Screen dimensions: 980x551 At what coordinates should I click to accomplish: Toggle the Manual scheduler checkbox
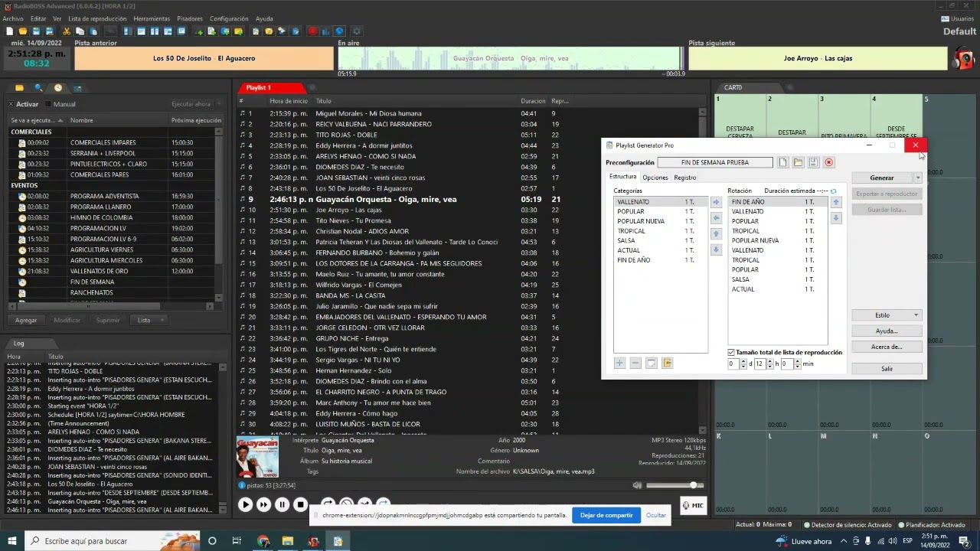point(48,104)
